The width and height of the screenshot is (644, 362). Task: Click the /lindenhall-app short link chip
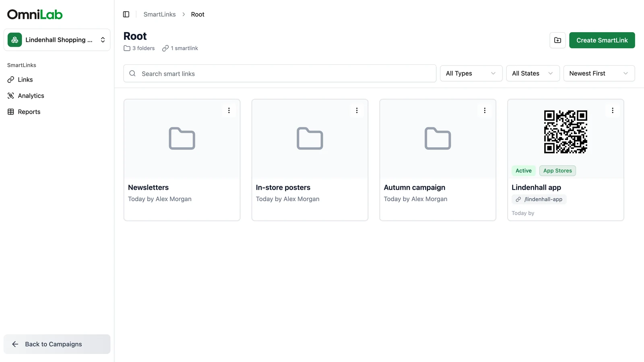[x=539, y=200]
